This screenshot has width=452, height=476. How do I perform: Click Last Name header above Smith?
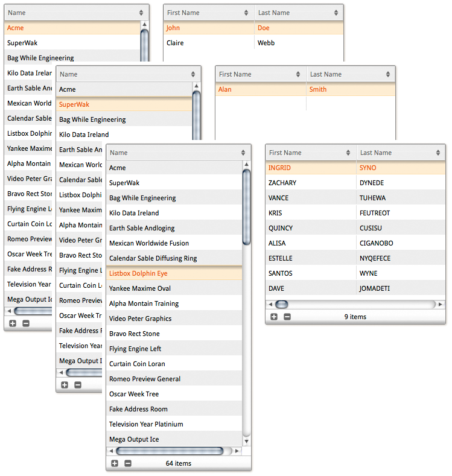(x=350, y=74)
